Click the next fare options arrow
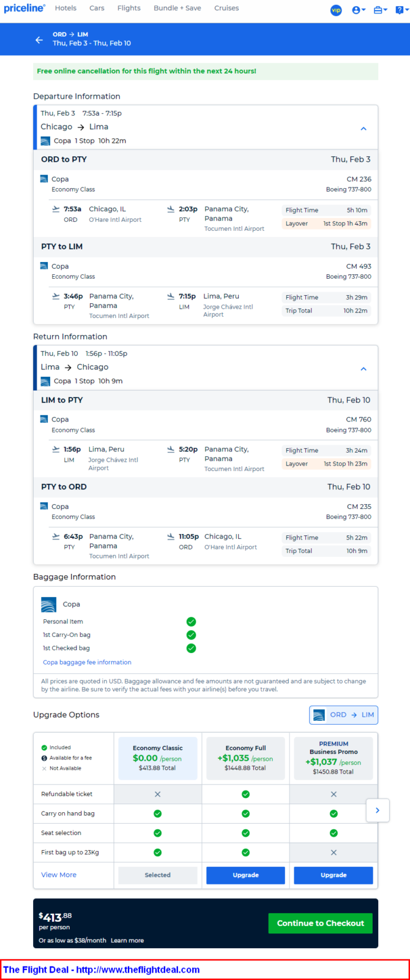410x980 pixels. click(378, 810)
